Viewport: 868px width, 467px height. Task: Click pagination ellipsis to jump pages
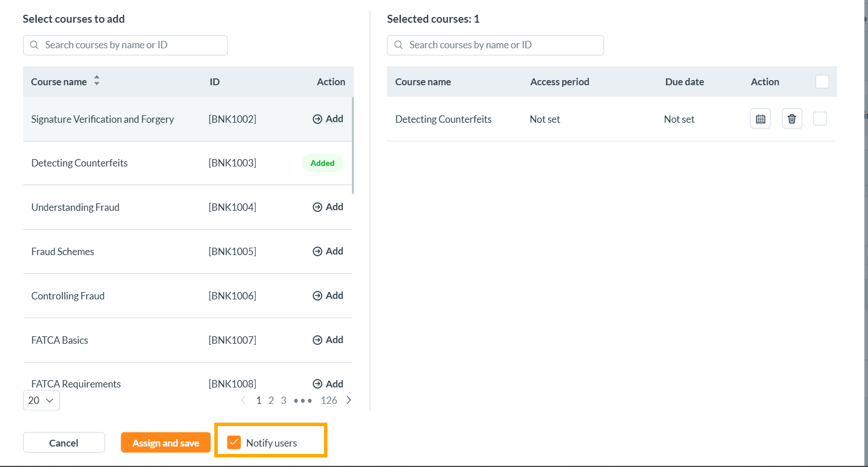(302, 401)
